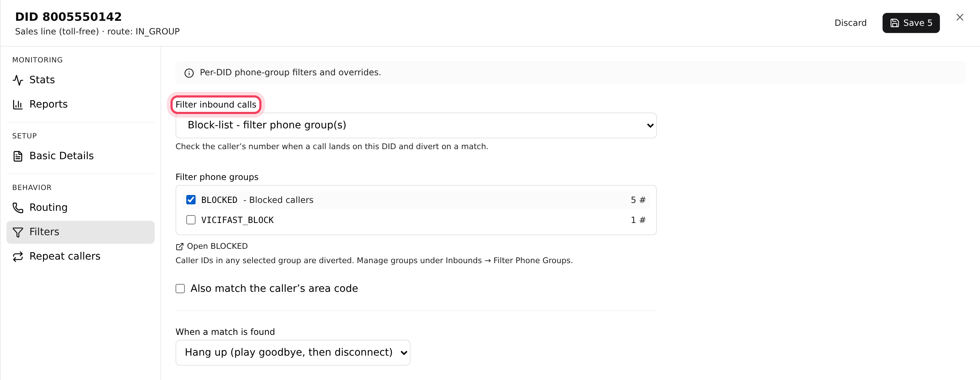Select the Repeat callers section
The width and height of the screenshot is (980, 380).
click(81, 257)
